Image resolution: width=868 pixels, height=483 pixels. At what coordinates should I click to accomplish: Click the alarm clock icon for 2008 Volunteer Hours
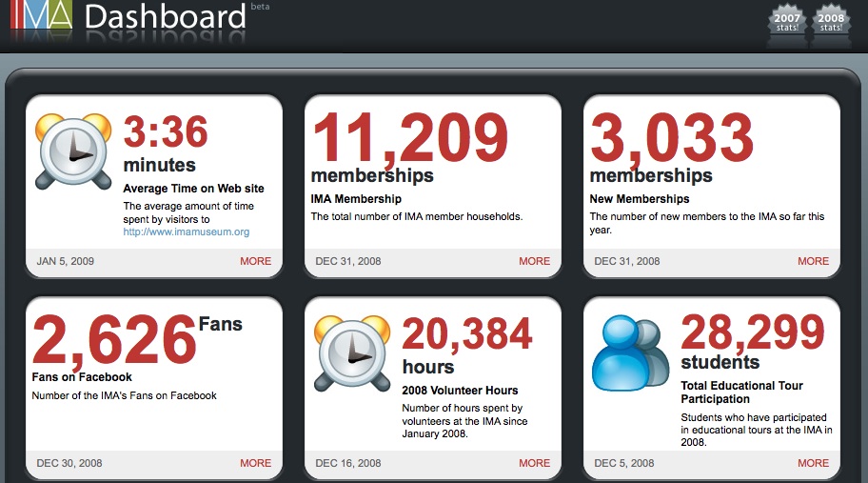(352, 353)
